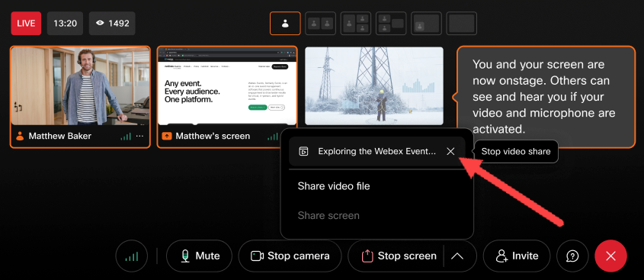Viewport: 644px width, 280px height.
Task: Open the connection signal strength indicator button
Action: pyautogui.click(x=131, y=256)
